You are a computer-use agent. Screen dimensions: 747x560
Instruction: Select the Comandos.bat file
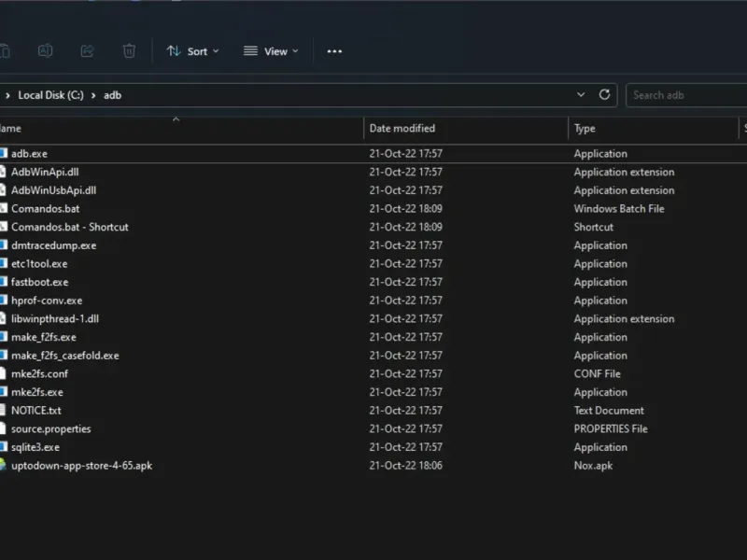tap(45, 208)
